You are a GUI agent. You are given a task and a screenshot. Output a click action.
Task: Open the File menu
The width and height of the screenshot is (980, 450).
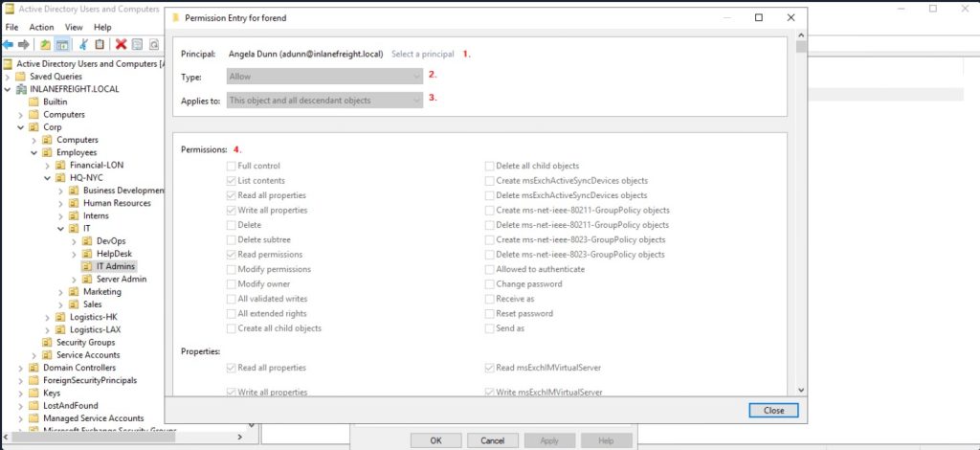click(11, 27)
